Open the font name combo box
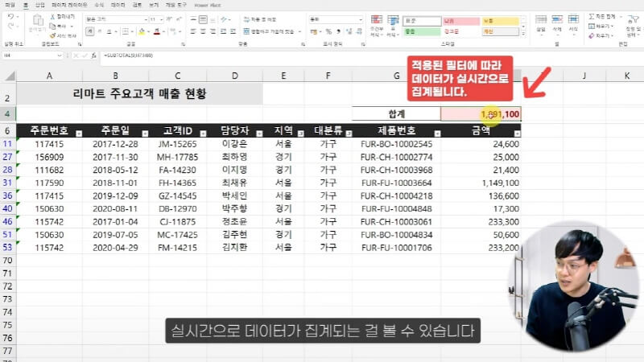 click(x=116, y=19)
